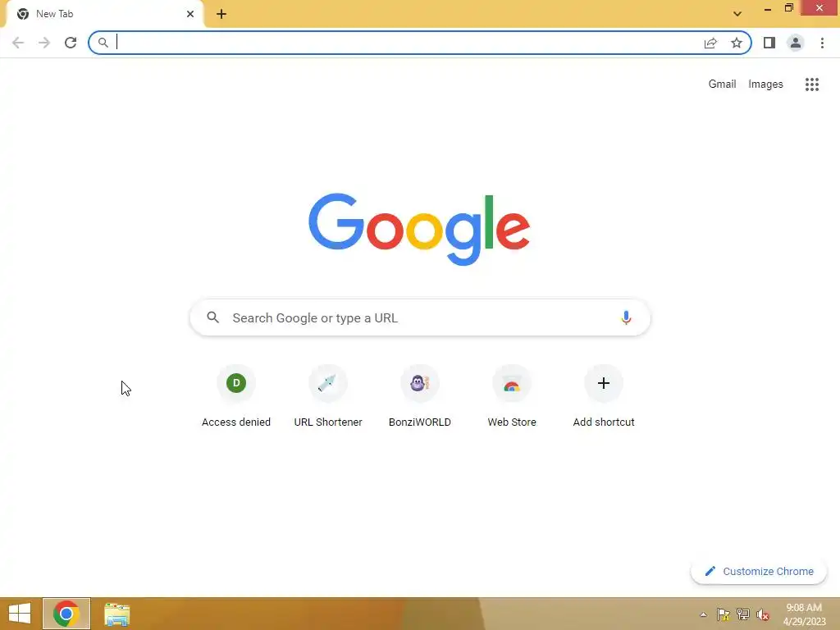The width and height of the screenshot is (840, 630).
Task: Click the magnifier icon in the Google search box
Action: [x=213, y=317]
